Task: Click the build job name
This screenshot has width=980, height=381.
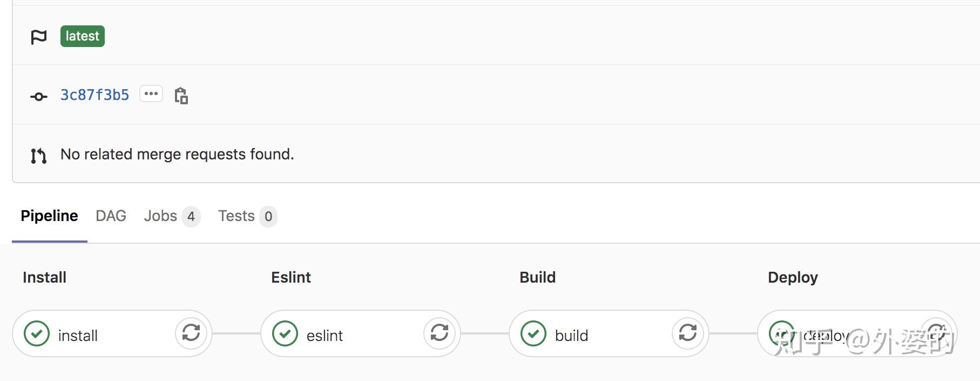Action: 571,335
